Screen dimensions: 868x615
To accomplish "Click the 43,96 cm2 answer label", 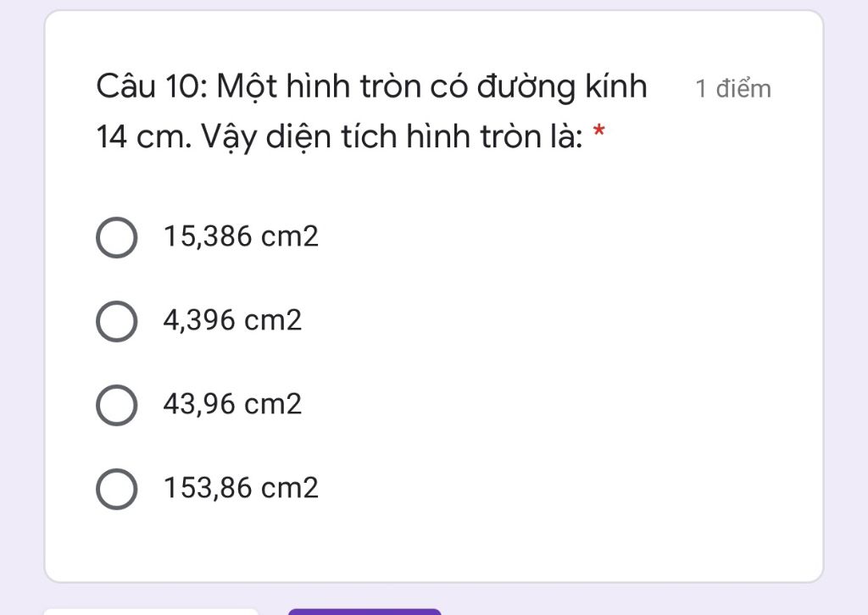I will point(232,404).
